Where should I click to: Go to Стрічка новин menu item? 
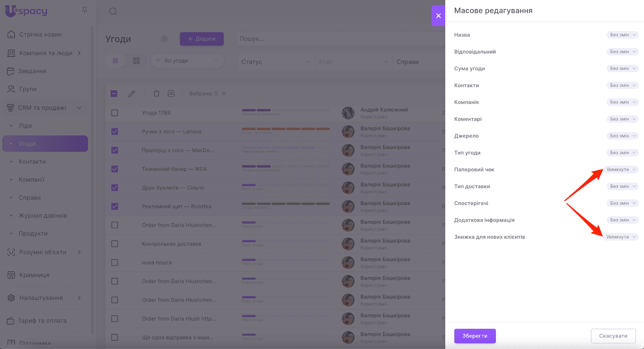[41, 35]
